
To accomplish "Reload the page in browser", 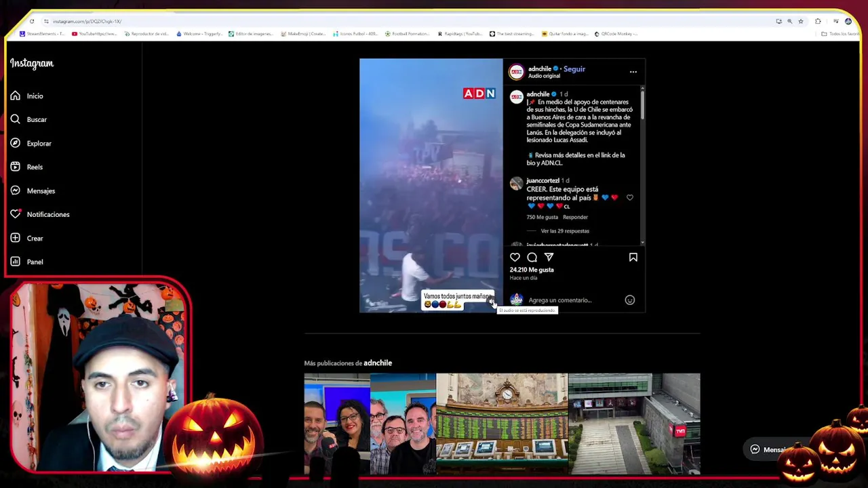I will [x=31, y=21].
